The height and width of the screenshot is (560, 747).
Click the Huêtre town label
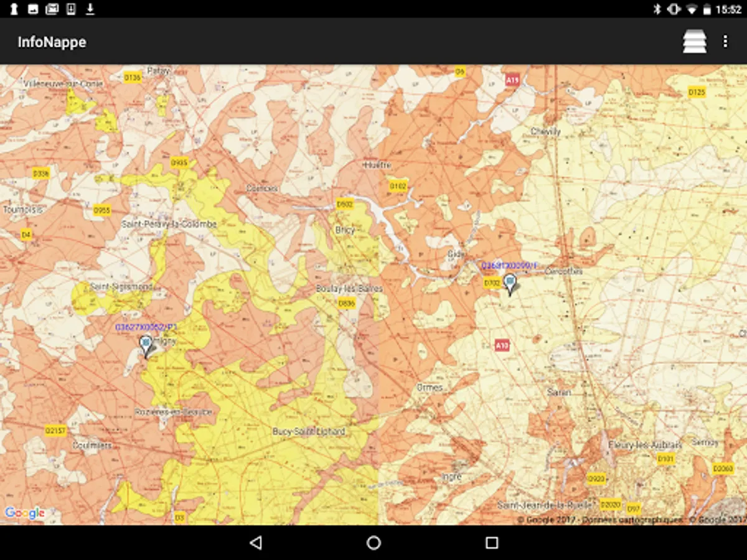coord(377,165)
